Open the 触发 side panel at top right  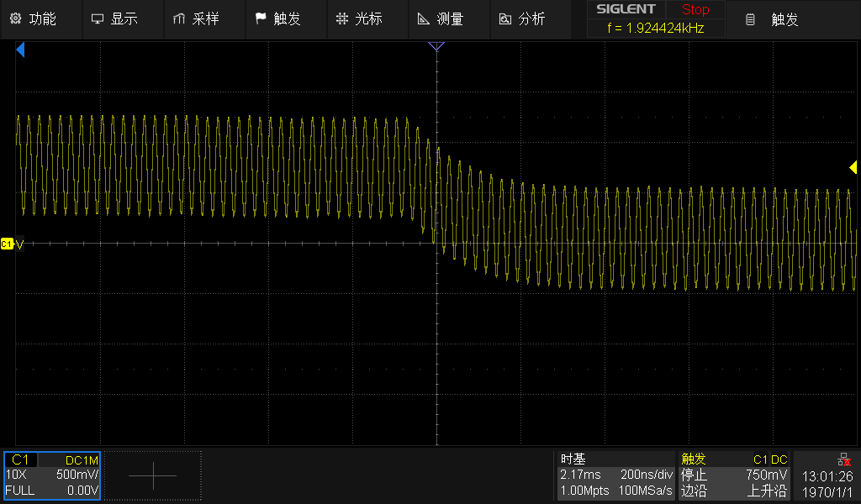coord(774,19)
